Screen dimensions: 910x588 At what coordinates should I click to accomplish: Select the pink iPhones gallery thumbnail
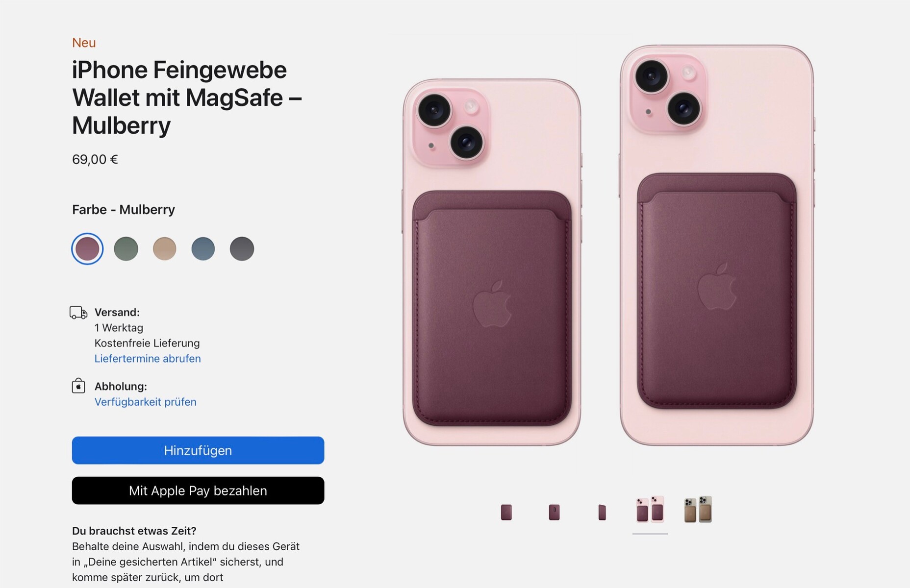(650, 510)
